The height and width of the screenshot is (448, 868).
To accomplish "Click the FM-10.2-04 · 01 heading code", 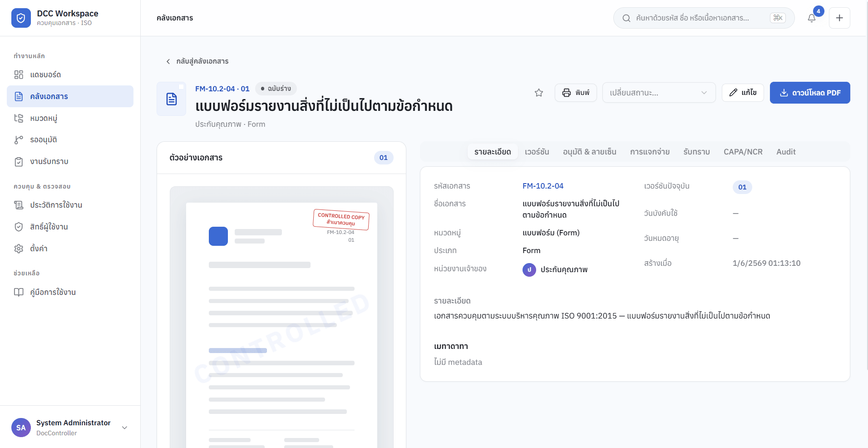I will pos(222,89).
